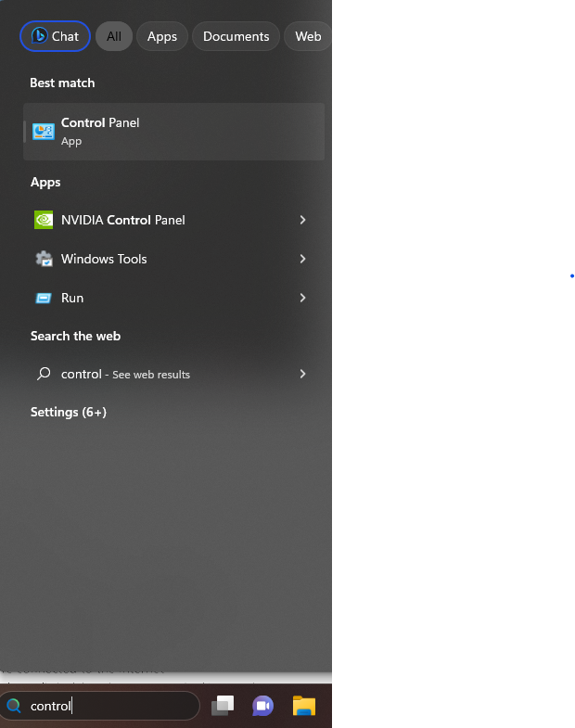Click the Task View taskbar icon
Screen dimensions: 575x728
223,706
